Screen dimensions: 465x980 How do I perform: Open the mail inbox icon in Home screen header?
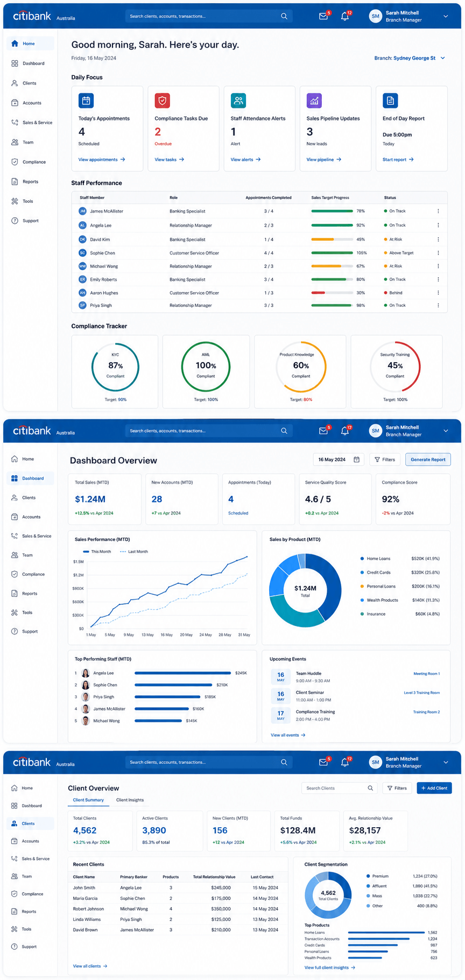[323, 16]
